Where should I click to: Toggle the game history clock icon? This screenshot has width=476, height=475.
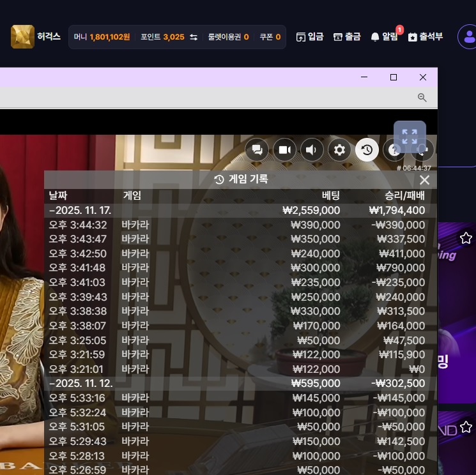(x=367, y=150)
